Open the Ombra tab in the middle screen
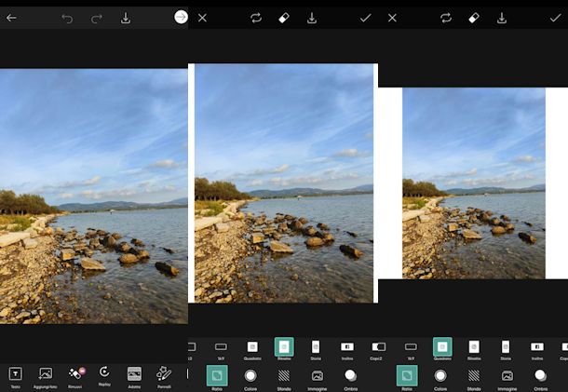The image size is (568, 392). [351, 379]
